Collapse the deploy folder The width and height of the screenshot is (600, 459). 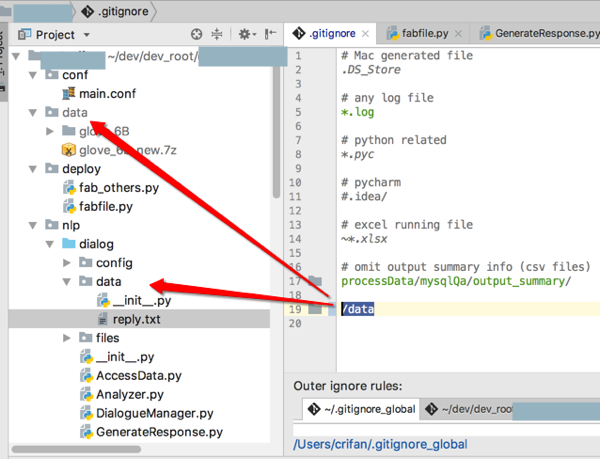point(33,169)
